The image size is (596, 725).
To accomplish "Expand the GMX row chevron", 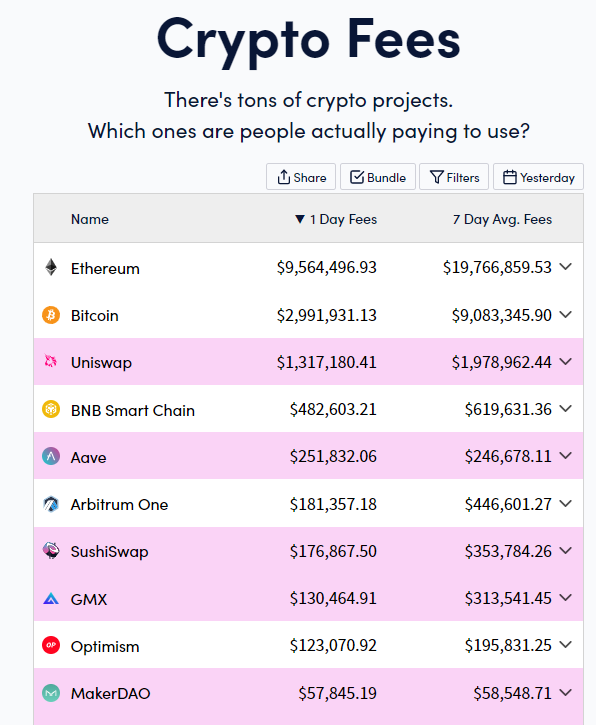I will [x=565, y=598].
